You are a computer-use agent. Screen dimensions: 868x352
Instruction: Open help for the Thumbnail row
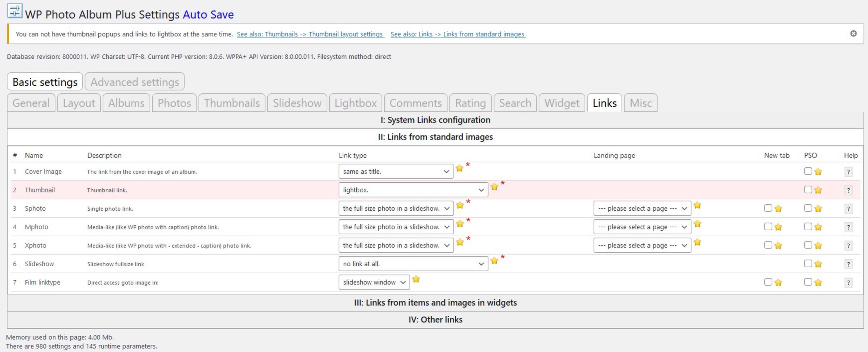point(848,190)
